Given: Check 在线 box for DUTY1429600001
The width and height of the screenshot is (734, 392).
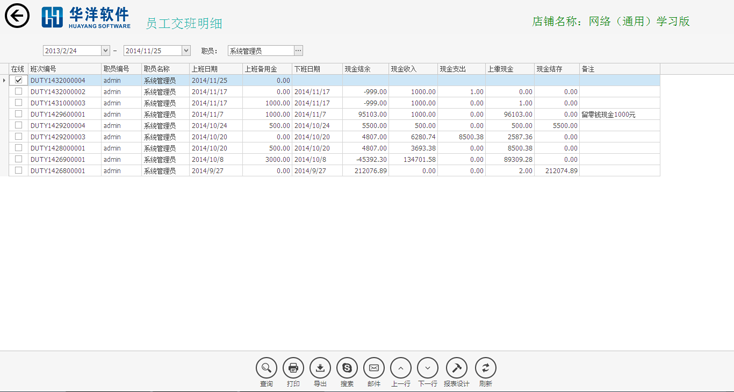Looking at the screenshot, I should coord(18,114).
